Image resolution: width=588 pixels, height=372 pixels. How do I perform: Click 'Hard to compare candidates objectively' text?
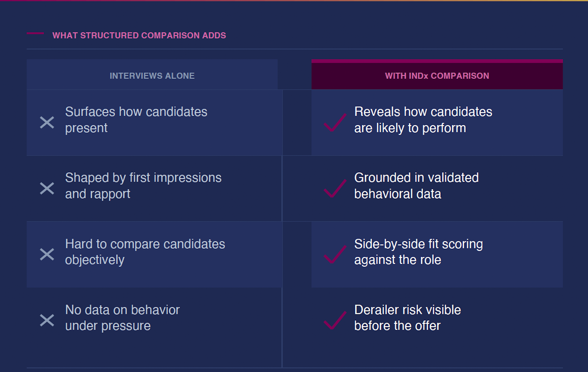click(x=145, y=252)
